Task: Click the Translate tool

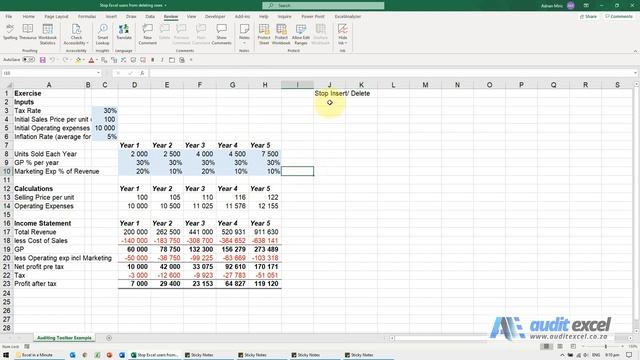Action: (x=124, y=32)
